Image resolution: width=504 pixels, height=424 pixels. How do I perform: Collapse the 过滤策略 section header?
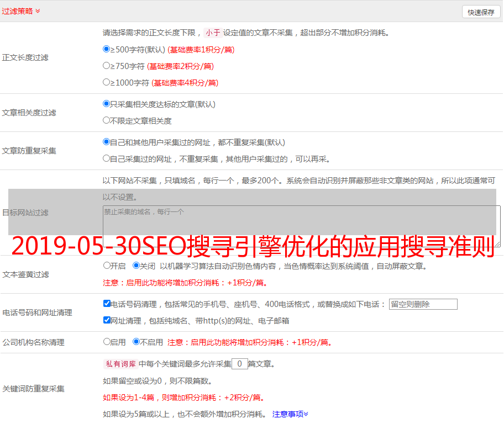[21, 11]
